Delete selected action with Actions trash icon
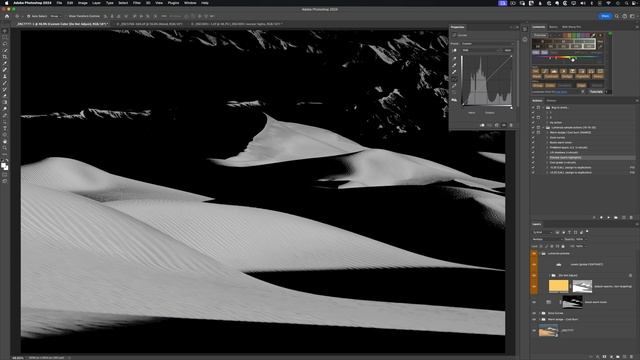640x360 pixels. pyautogui.click(x=631, y=218)
